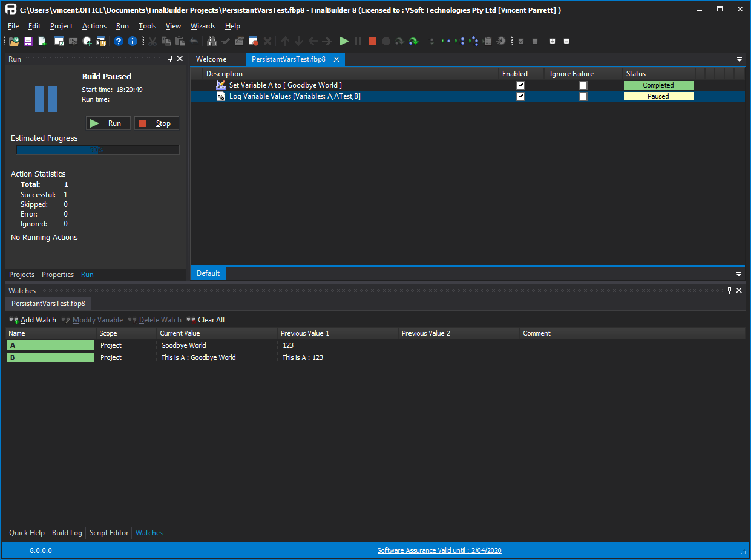This screenshot has width=751, height=560.
Task: Click the Run button in Build Paused panel
Action: 108,123
